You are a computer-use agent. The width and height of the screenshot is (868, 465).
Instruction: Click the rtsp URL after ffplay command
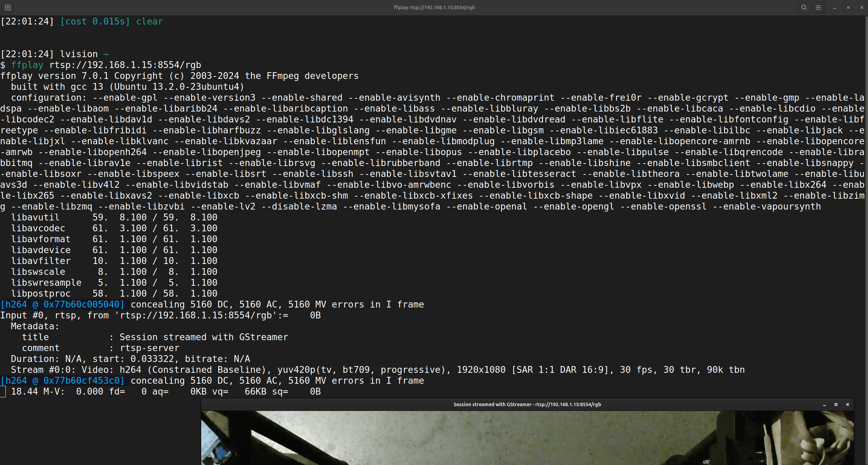click(x=125, y=65)
